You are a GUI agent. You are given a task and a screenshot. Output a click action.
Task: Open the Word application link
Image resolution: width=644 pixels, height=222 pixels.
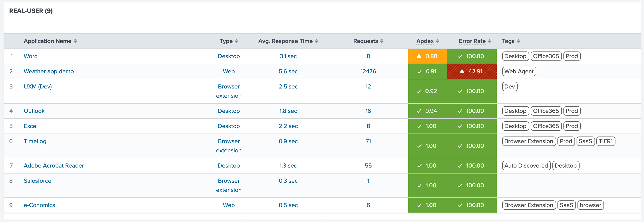31,57
